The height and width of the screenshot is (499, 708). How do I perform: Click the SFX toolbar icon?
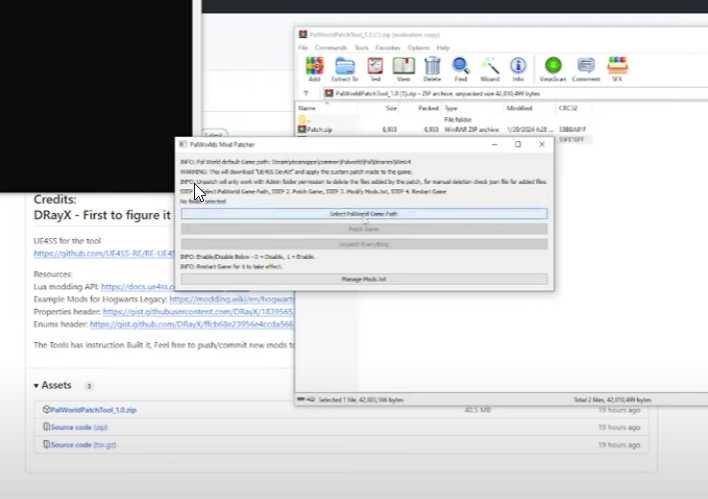[x=618, y=68]
